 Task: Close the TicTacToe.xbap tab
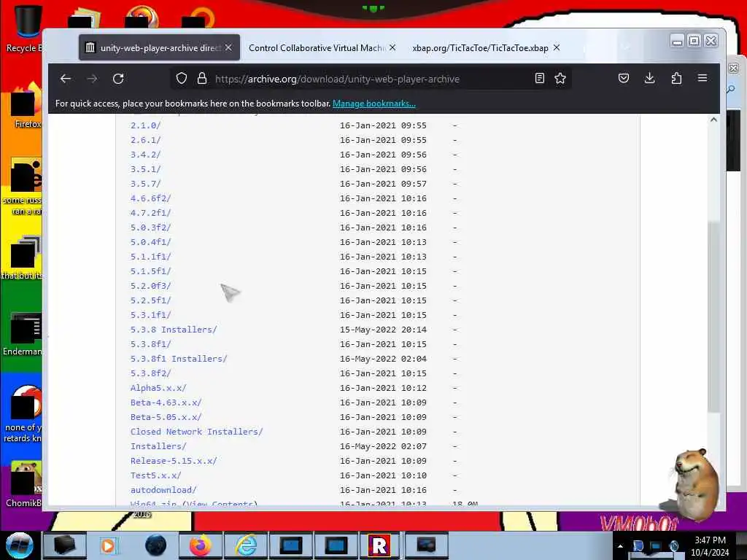coord(557,47)
